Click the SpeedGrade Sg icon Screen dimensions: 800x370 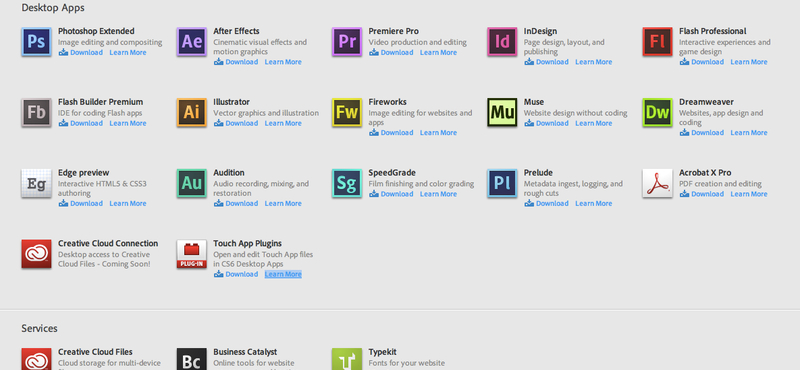347,183
